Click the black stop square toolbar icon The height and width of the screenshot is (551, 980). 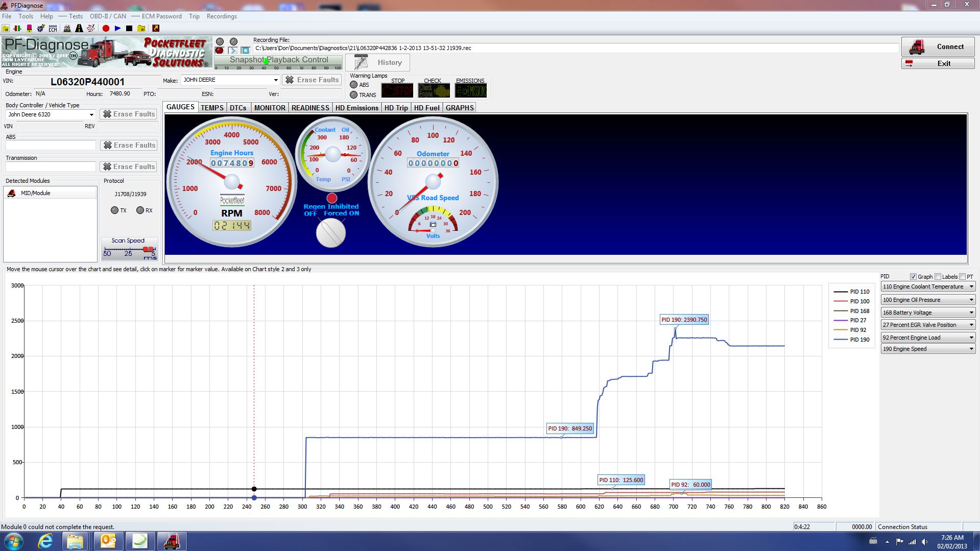click(x=129, y=29)
